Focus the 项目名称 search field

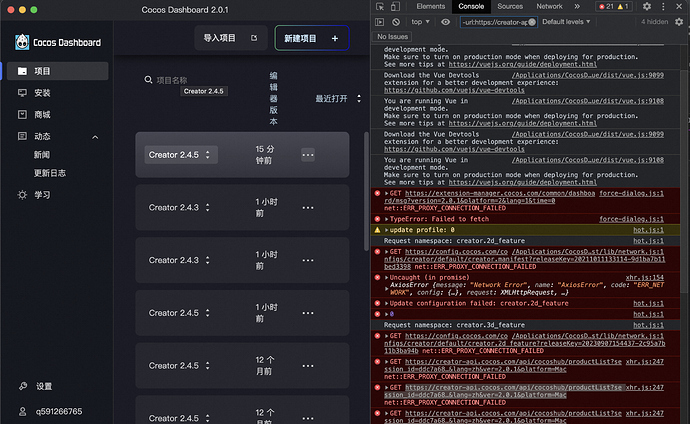[x=172, y=80]
